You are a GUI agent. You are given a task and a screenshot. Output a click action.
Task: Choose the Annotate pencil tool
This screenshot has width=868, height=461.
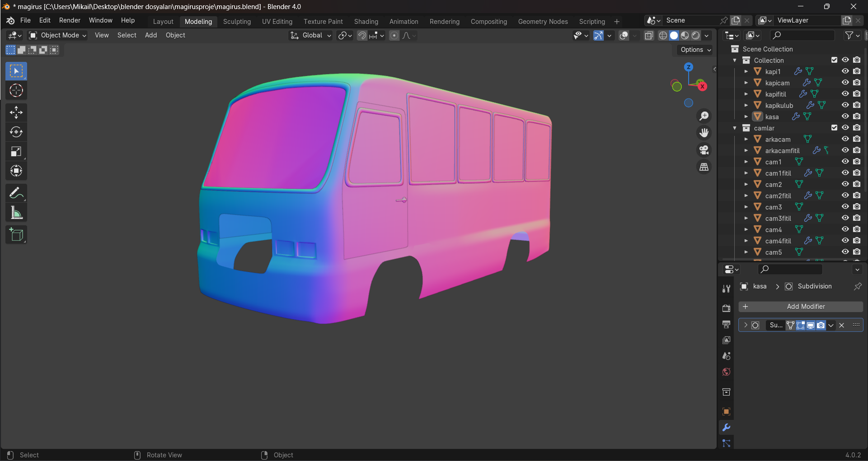16,193
